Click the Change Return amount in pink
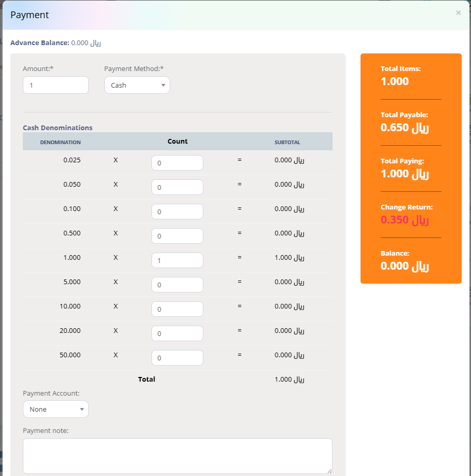 tap(404, 219)
